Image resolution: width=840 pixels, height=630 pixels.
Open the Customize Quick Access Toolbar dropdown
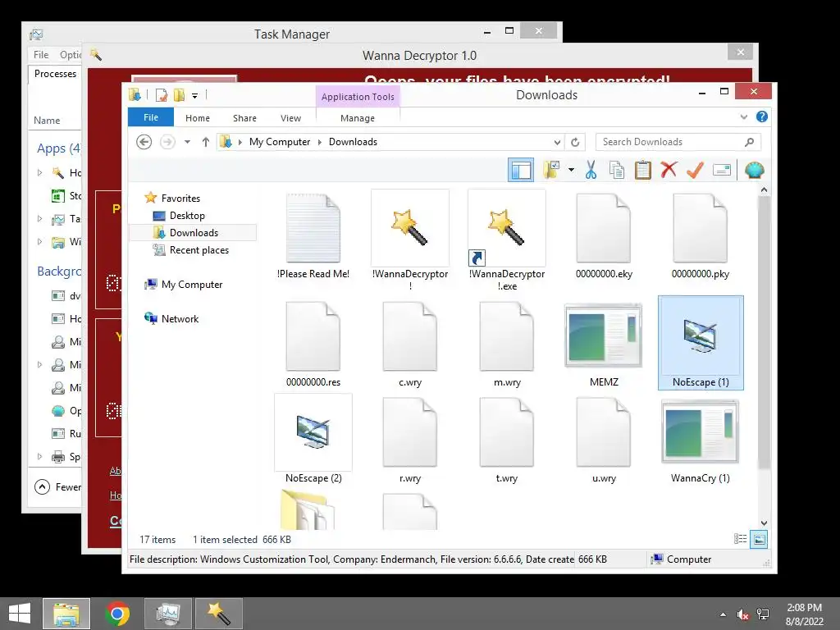click(x=195, y=96)
